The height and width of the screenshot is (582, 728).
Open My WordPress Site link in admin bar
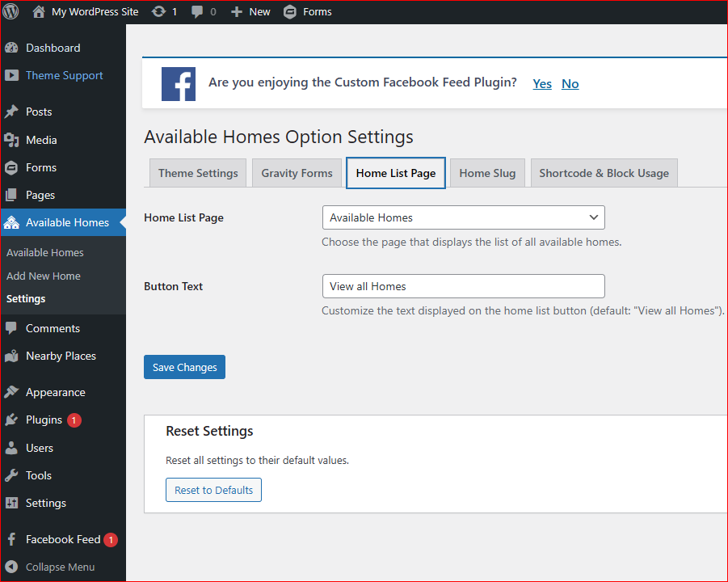pos(95,12)
